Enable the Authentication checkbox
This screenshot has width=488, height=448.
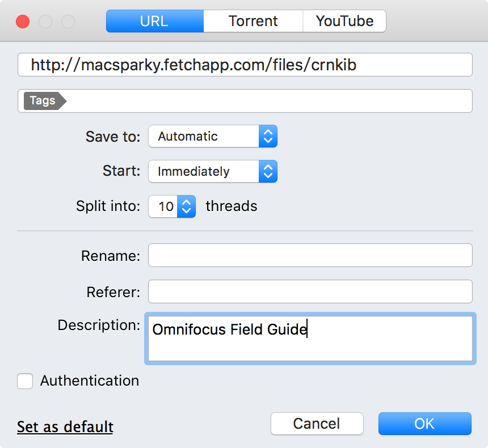(25, 381)
